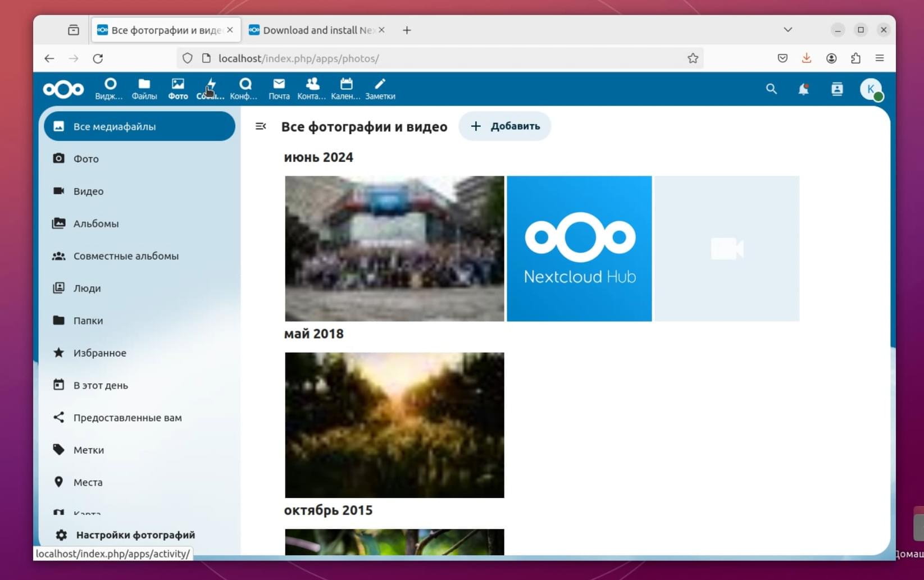Open the Calendar app icon

[x=346, y=89]
